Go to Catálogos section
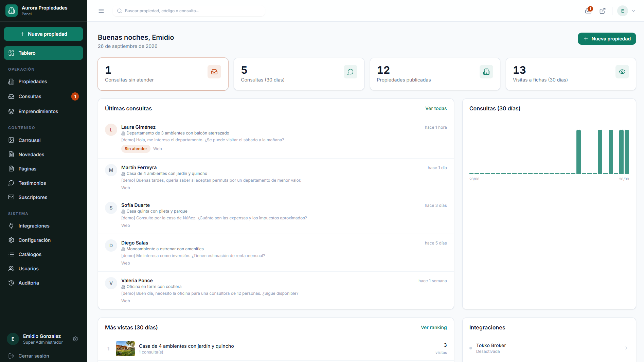The width and height of the screenshot is (644, 362). [x=43, y=254]
